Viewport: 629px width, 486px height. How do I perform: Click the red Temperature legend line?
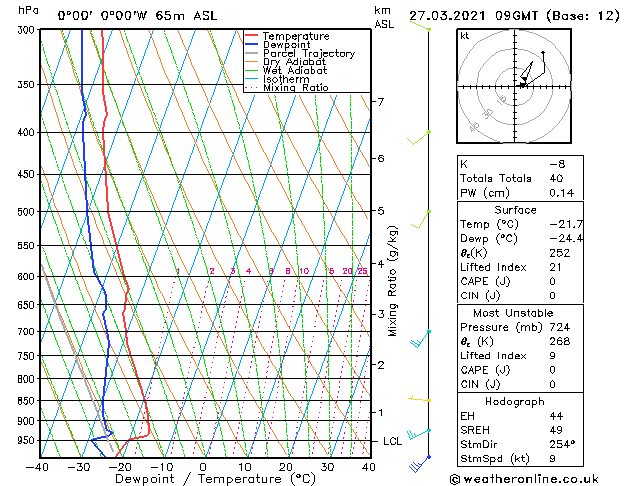coord(251,36)
